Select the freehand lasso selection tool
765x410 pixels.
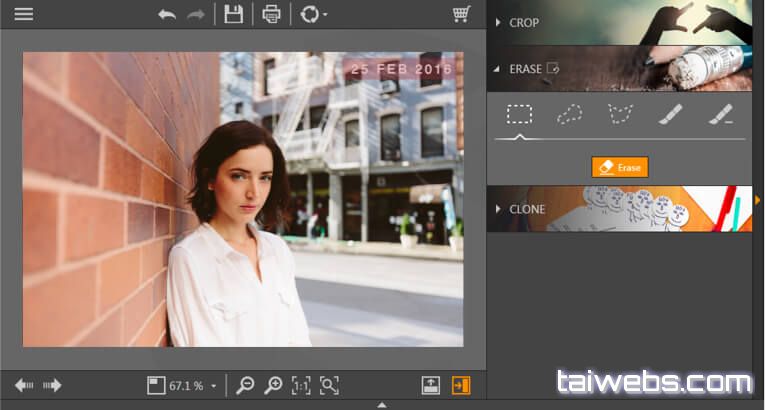click(569, 115)
